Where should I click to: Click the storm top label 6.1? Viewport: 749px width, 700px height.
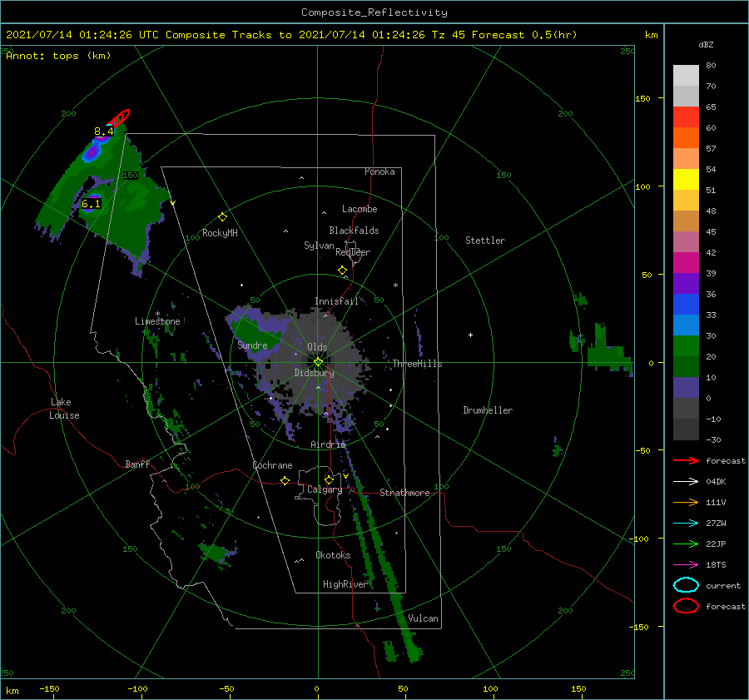pos(91,204)
